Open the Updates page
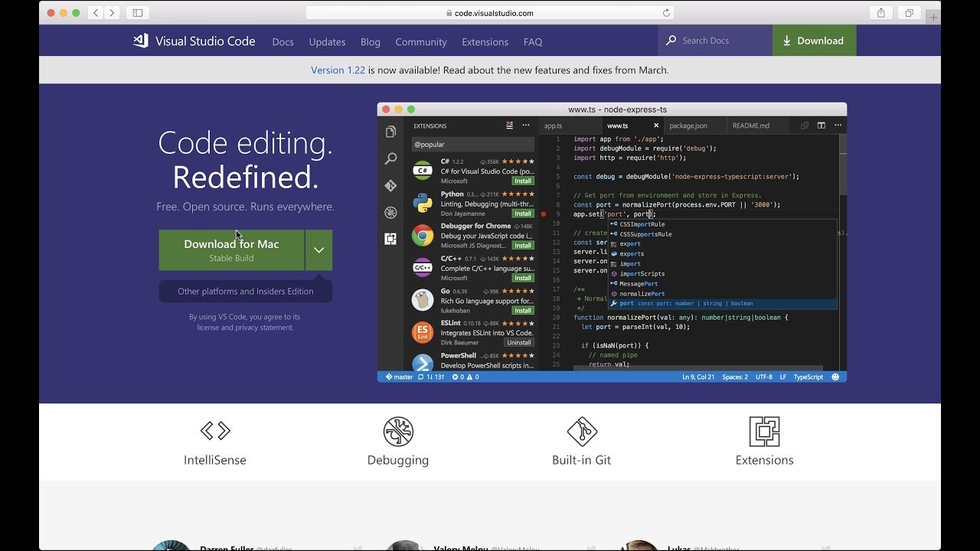 (x=327, y=42)
